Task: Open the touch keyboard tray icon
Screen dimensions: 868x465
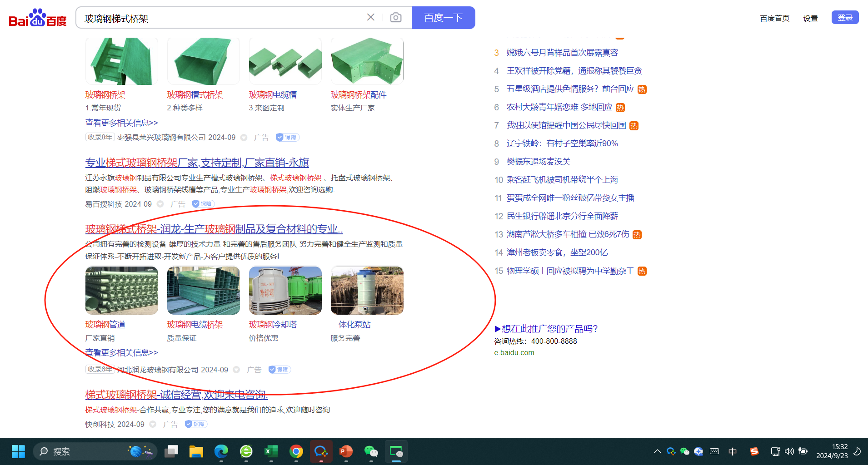Action: [x=714, y=451]
